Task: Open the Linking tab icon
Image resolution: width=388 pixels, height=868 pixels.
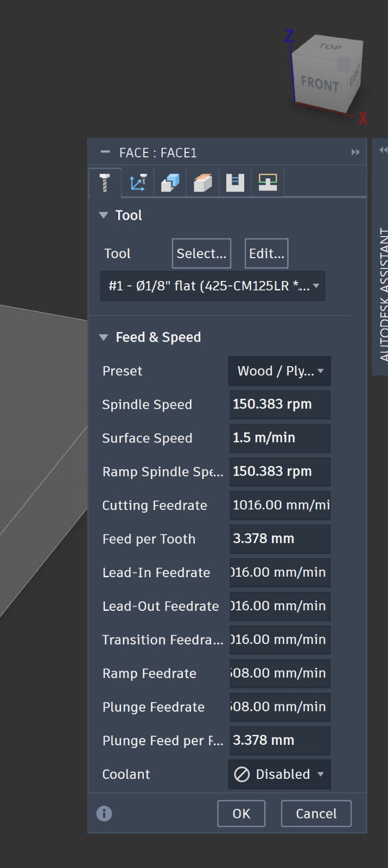Action: tap(235, 182)
